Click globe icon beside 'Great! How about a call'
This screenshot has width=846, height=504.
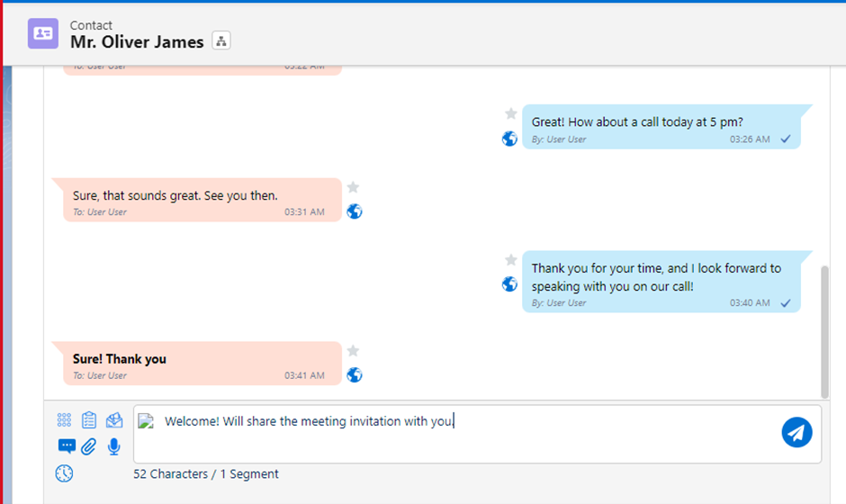pyautogui.click(x=509, y=139)
